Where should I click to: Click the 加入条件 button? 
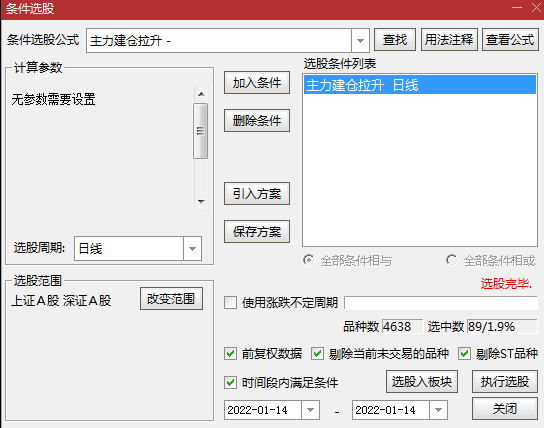point(257,83)
